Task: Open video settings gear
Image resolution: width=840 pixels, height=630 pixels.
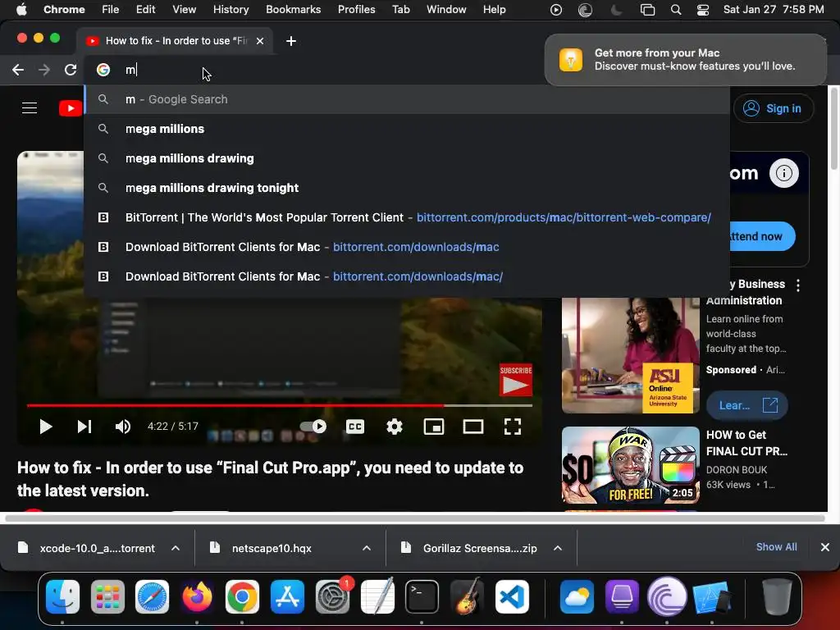Action: 395,427
